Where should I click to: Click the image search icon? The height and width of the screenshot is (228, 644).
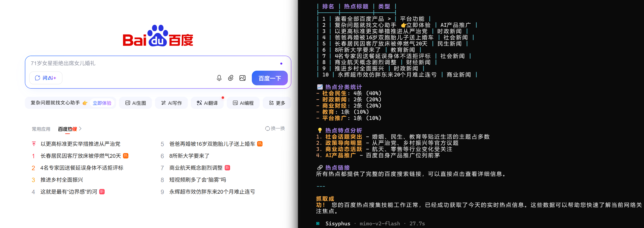[x=242, y=78]
